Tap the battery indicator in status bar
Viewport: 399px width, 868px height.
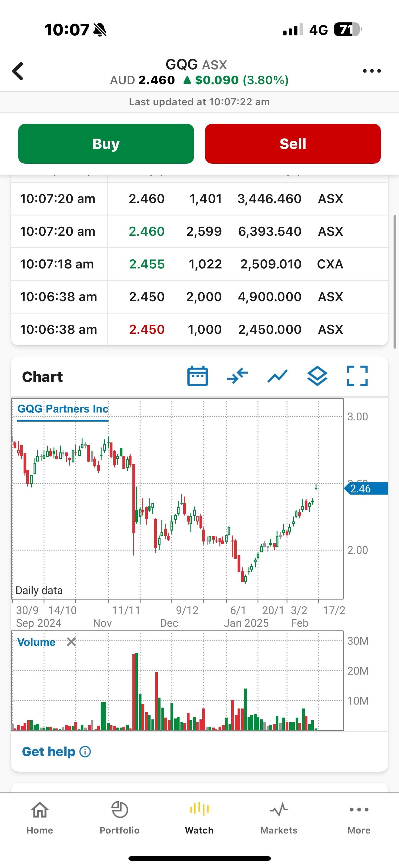coord(348,30)
